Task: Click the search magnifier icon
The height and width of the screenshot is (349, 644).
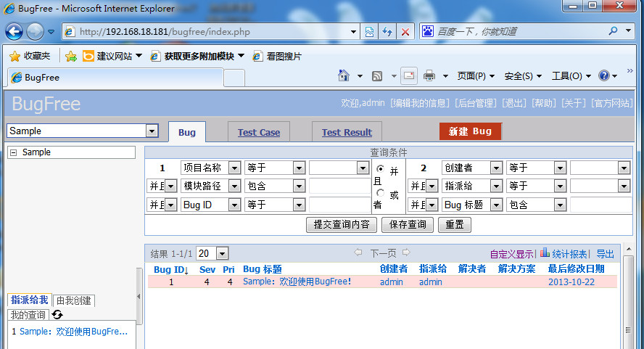Action: 614,30
